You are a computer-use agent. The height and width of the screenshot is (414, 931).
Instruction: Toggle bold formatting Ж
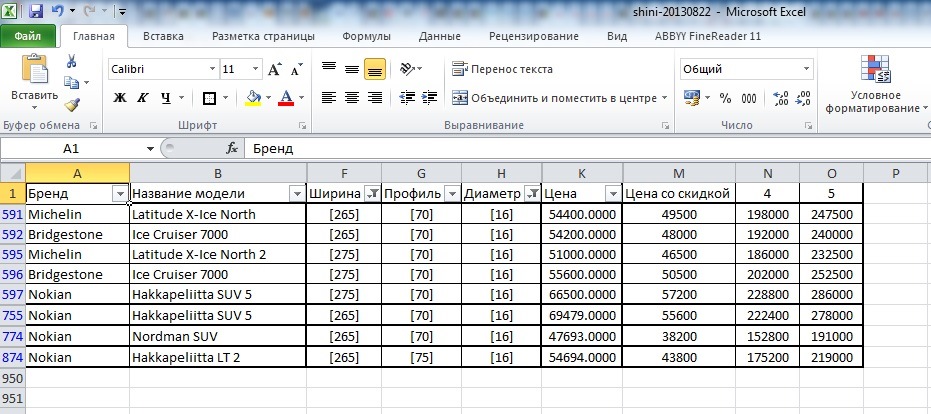click(x=120, y=98)
